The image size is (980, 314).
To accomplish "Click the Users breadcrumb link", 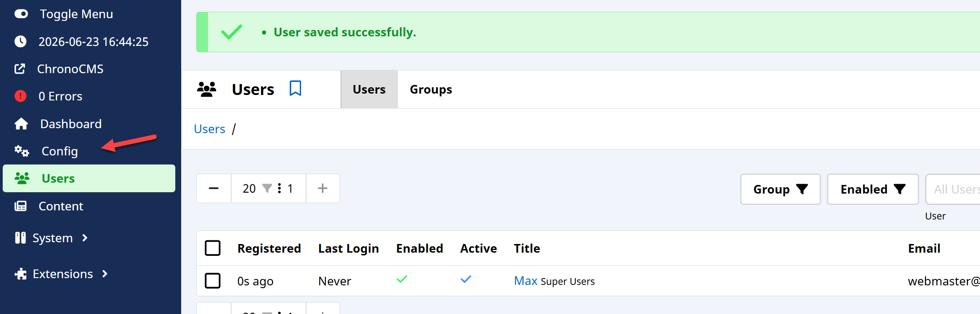I will click(209, 129).
